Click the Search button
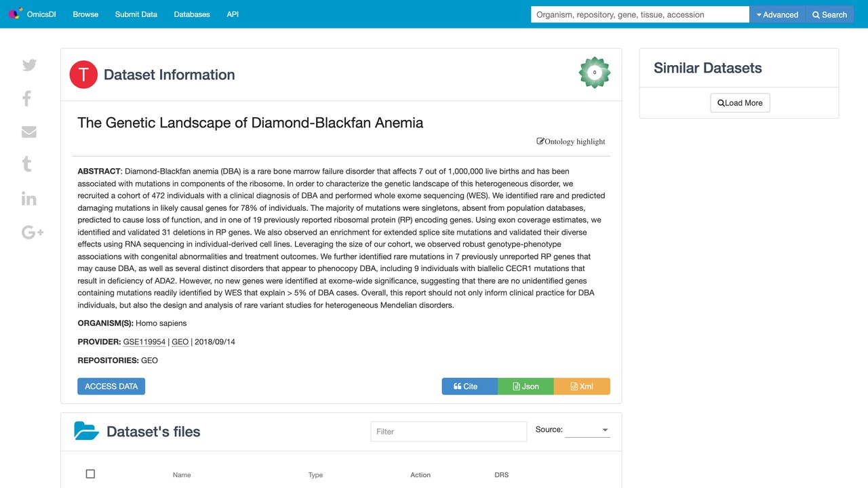The image size is (868, 488). (829, 14)
